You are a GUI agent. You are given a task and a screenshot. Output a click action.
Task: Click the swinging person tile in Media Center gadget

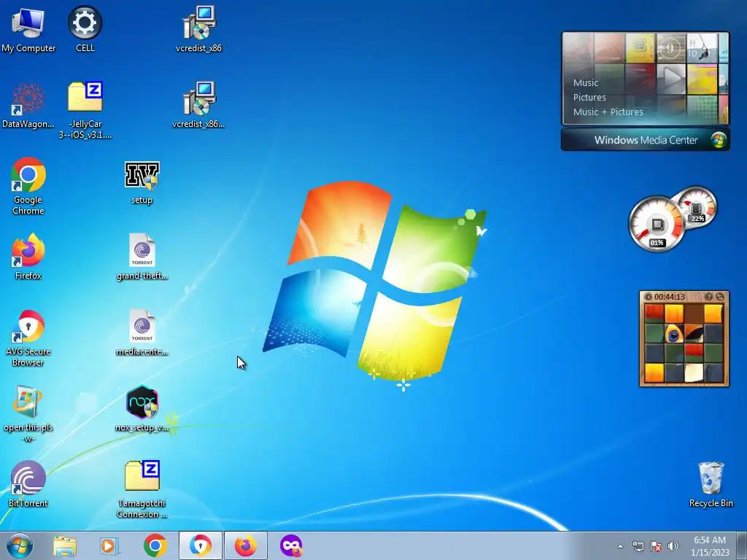702,48
